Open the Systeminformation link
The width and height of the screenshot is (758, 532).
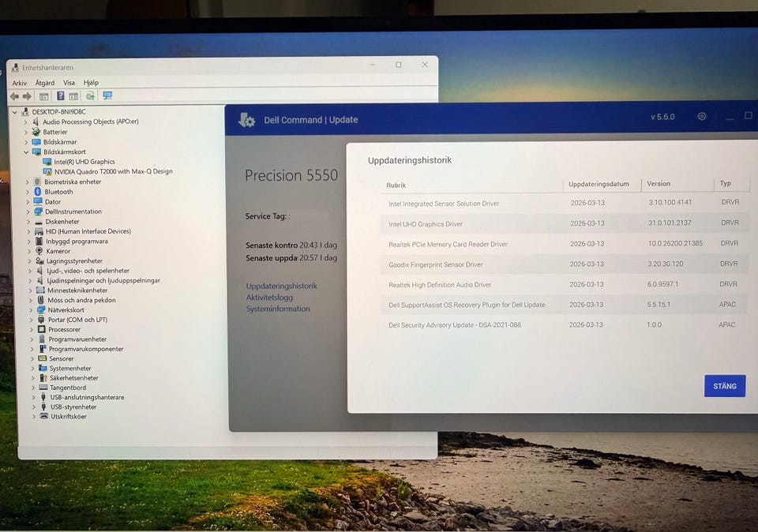[278, 309]
